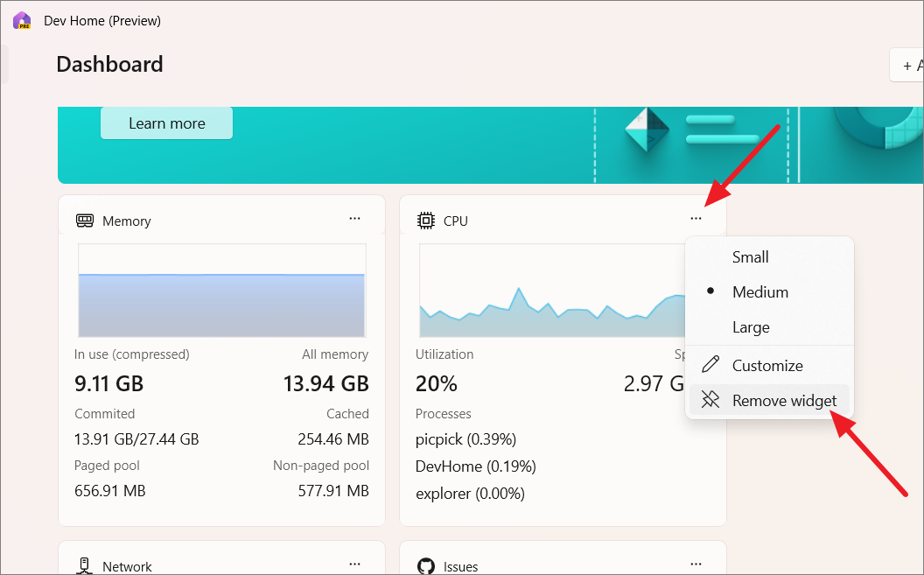This screenshot has width=924, height=575.
Task: Click the ellipsis icon on the CPU widget
Action: [x=696, y=220]
